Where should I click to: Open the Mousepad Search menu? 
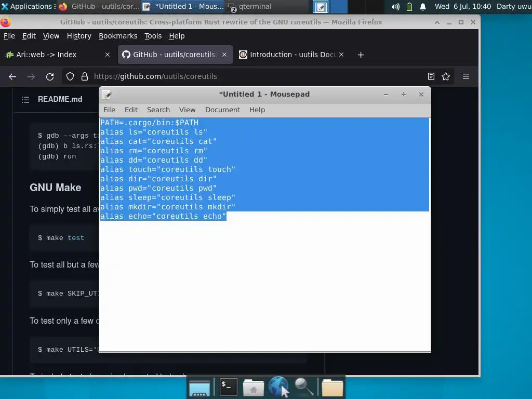[158, 110]
